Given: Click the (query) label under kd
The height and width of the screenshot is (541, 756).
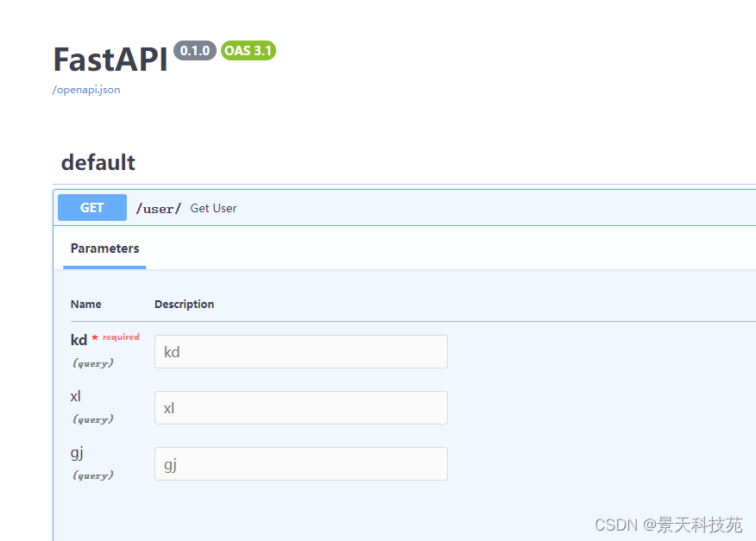Looking at the screenshot, I should click(x=93, y=363).
